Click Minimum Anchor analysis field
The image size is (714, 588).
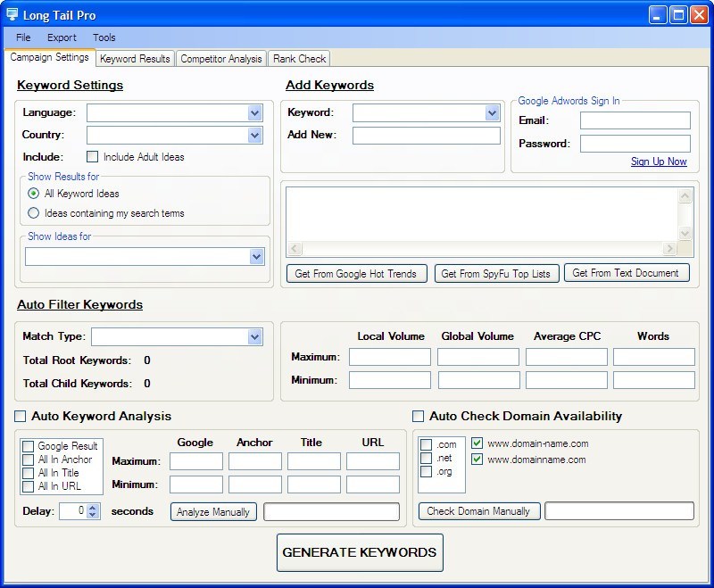tap(255, 484)
